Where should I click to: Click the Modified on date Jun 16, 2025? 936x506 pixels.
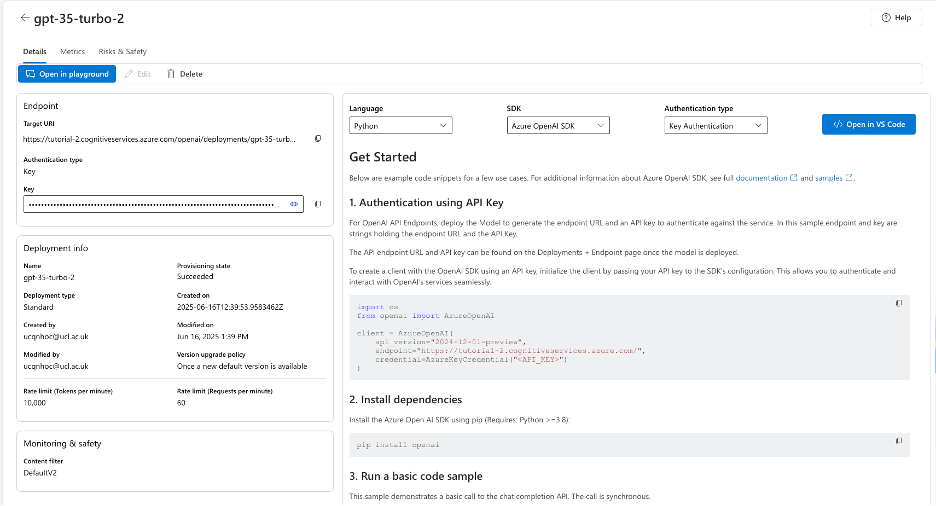pos(213,337)
